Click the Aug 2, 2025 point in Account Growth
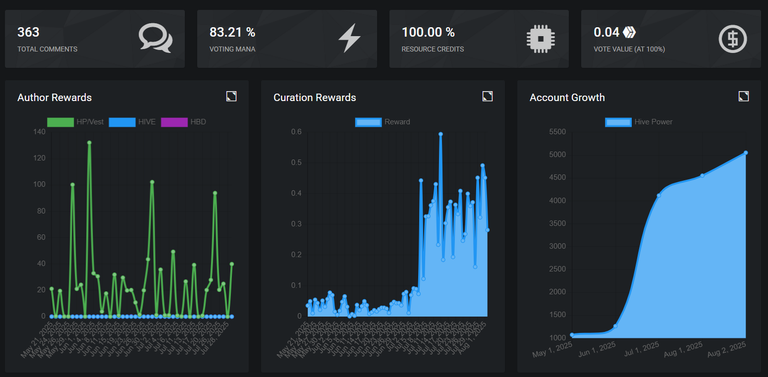 pos(746,153)
